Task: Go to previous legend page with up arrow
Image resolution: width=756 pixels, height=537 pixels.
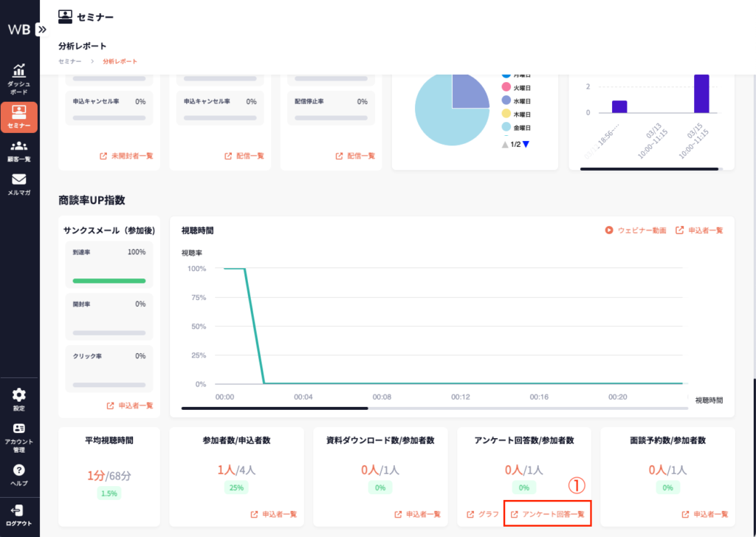Action: click(x=505, y=145)
